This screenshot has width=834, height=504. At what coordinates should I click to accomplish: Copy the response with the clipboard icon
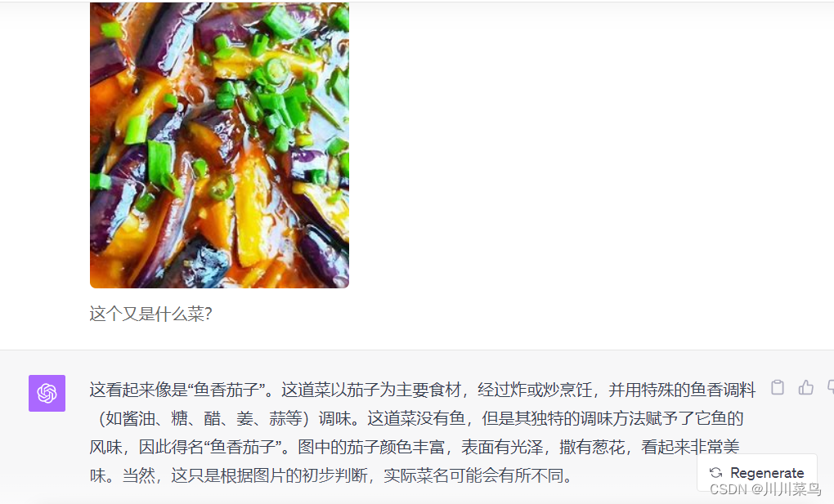click(777, 387)
